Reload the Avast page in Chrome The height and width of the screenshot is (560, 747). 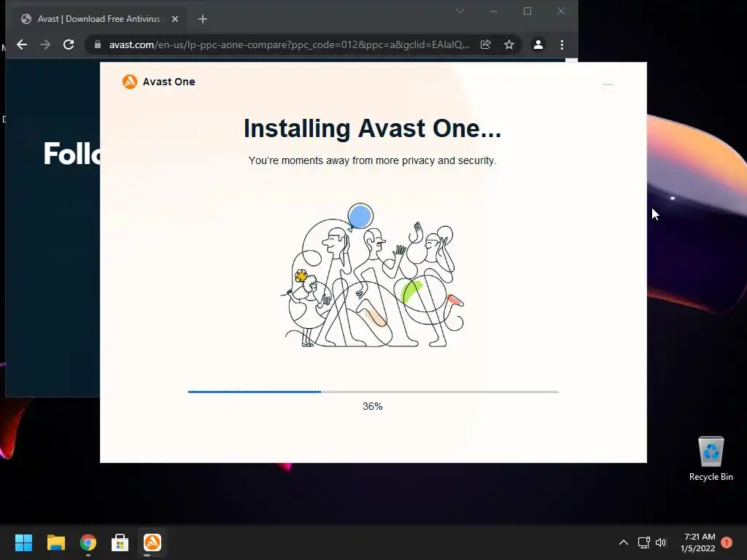pyautogui.click(x=69, y=44)
